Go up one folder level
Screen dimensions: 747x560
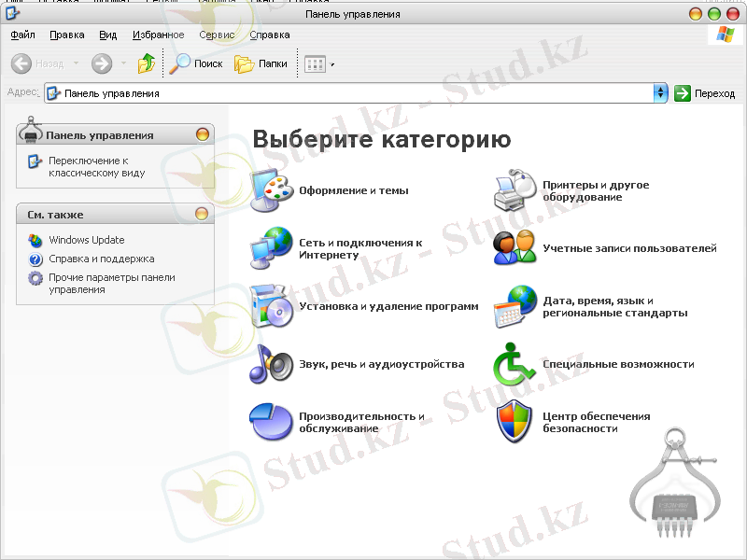[x=147, y=63]
